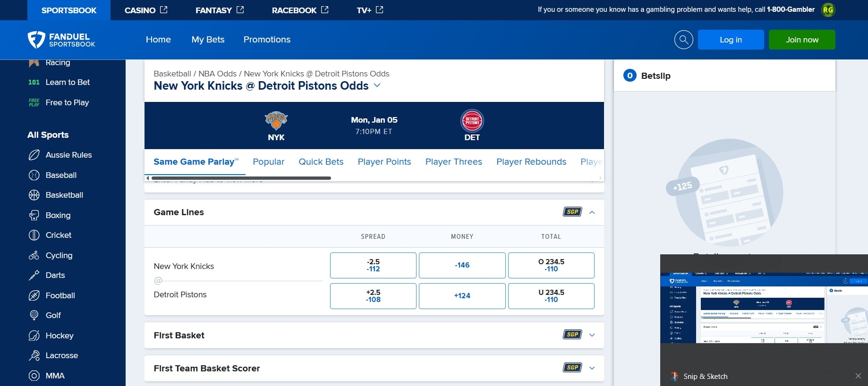Collapse the Game Lines section

[x=592, y=212]
